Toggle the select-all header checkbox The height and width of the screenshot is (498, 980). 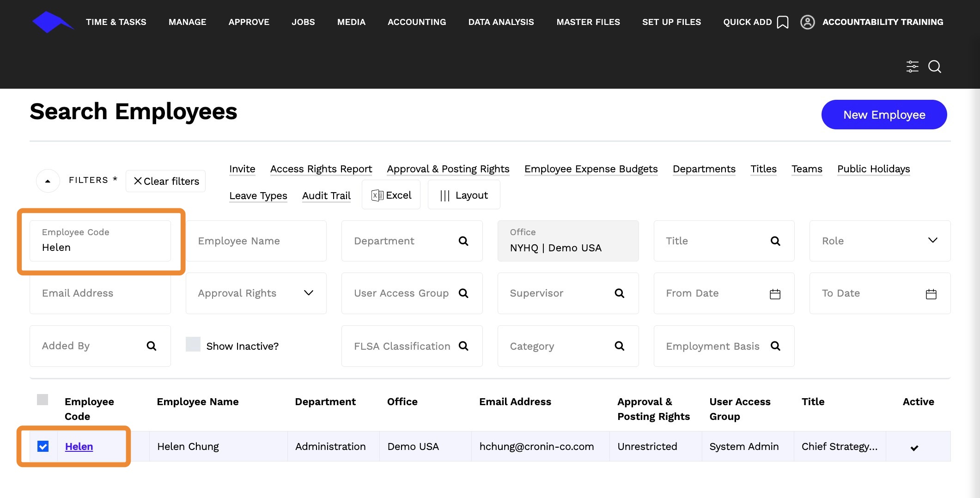coord(43,400)
